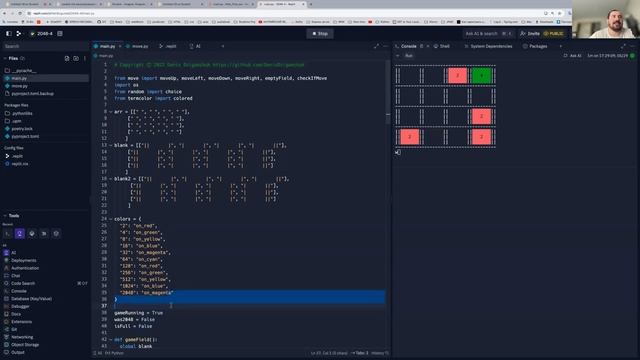The height and width of the screenshot is (360, 640).
Task: Open the Replit home logo menu
Action: 18,33
